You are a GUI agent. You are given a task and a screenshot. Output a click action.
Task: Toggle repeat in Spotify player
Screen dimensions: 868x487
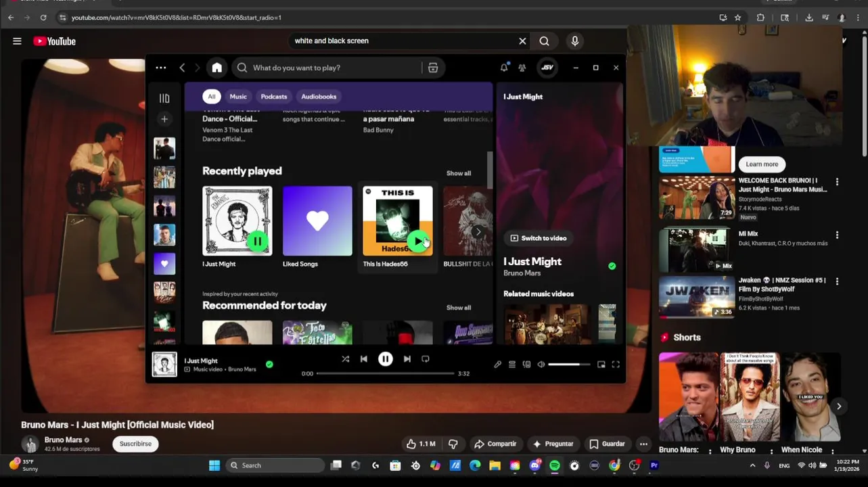tap(425, 359)
